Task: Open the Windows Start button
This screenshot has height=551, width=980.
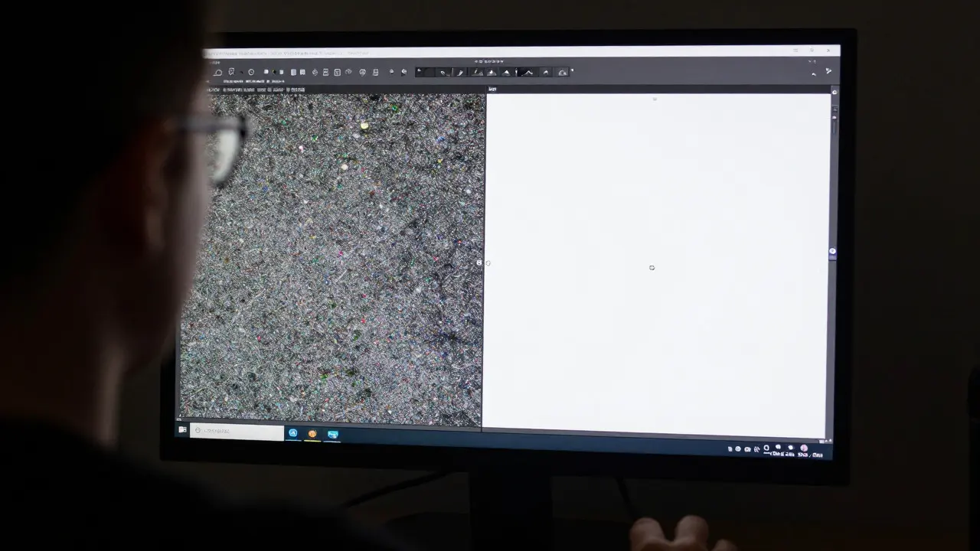Action: [182, 429]
